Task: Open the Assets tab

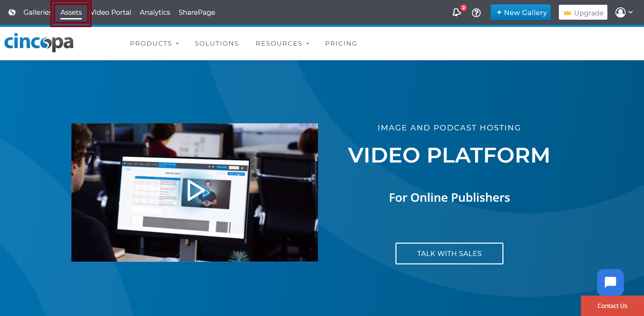Action: (71, 12)
